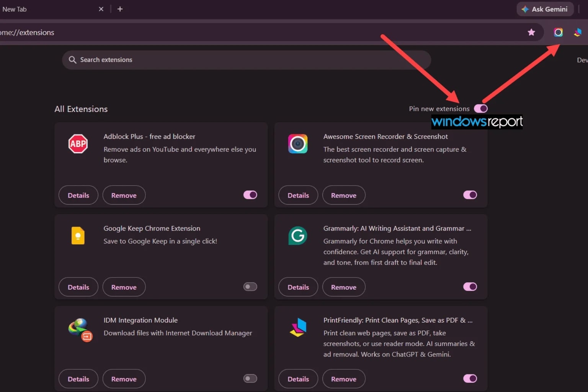The width and height of the screenshot is (588, 392).
Task: Click the search magnifier icon
Action: [x=72, y=60]
